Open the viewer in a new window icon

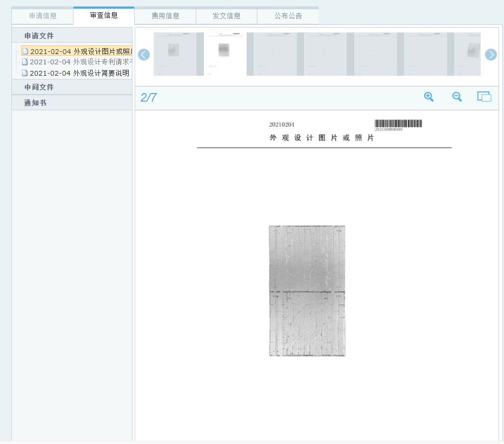484,97
